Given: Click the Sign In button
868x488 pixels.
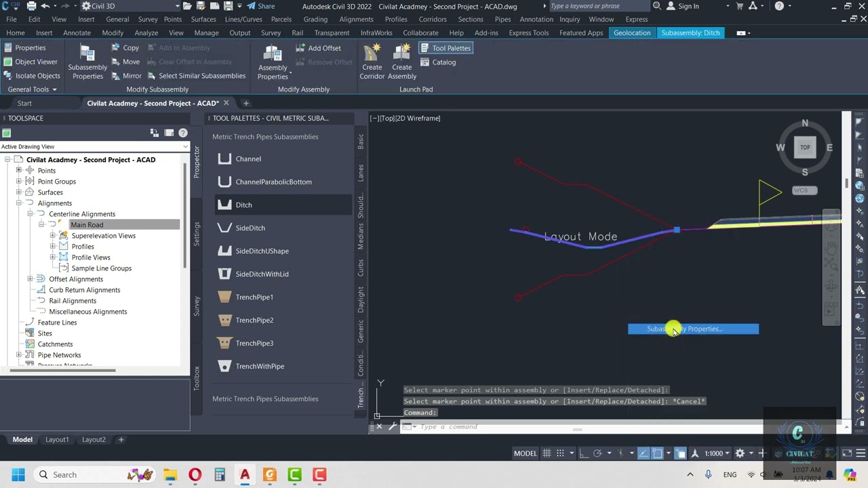Looking at the screenshot, I should [x=683, y=6].
